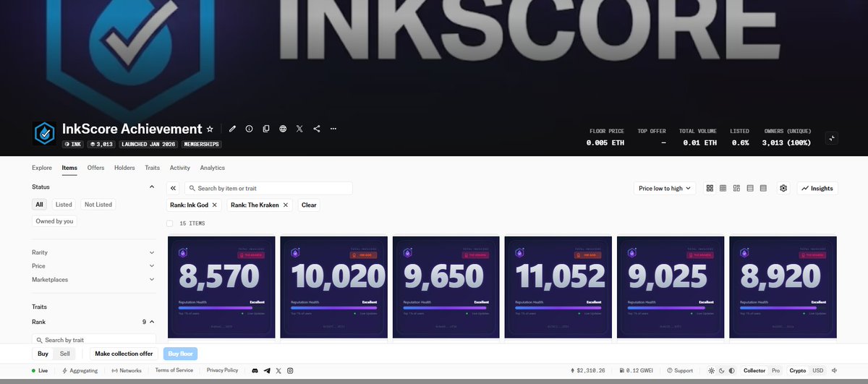Open Telegram icon in footer
Screen dimensions: 868x384
[x=267, y=370]
